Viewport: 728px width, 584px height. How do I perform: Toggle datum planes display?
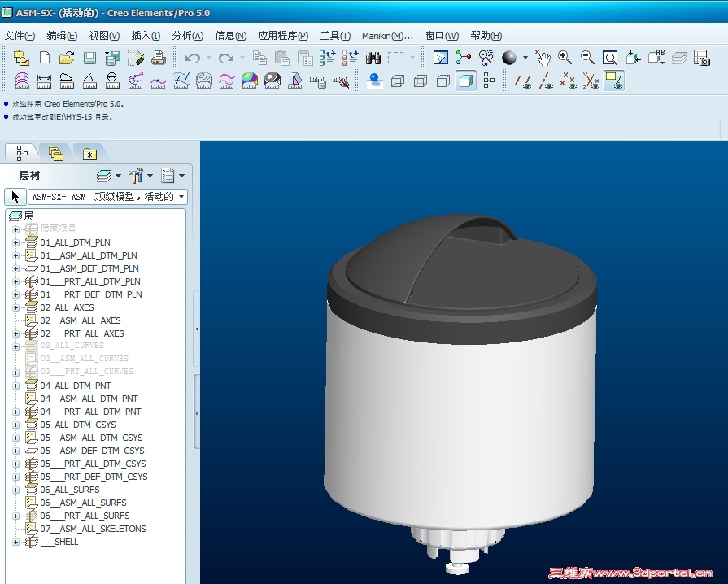[523, 81]
